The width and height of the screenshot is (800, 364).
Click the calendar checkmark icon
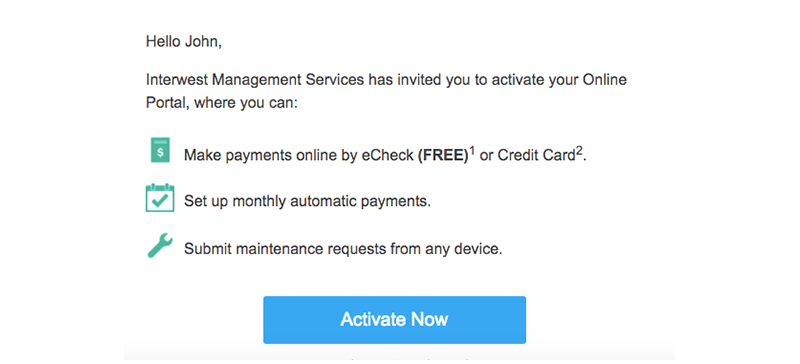(x=160, y=198)
